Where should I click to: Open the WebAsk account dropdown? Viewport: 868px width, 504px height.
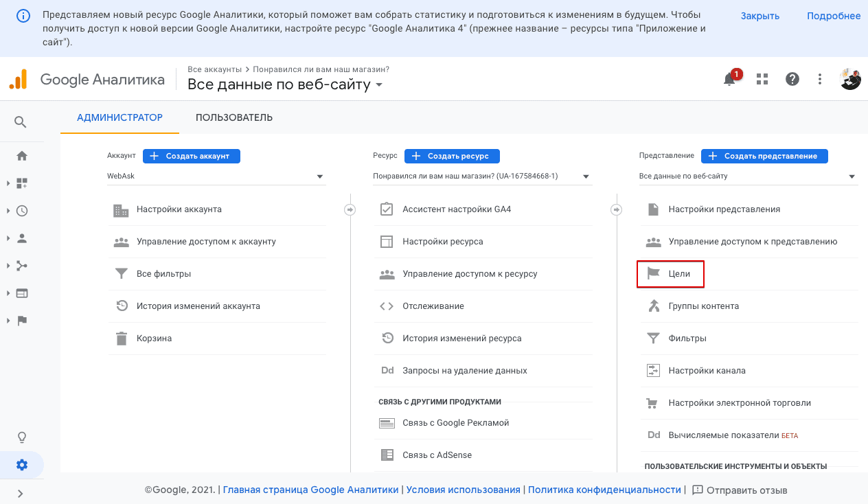[216, 176]
